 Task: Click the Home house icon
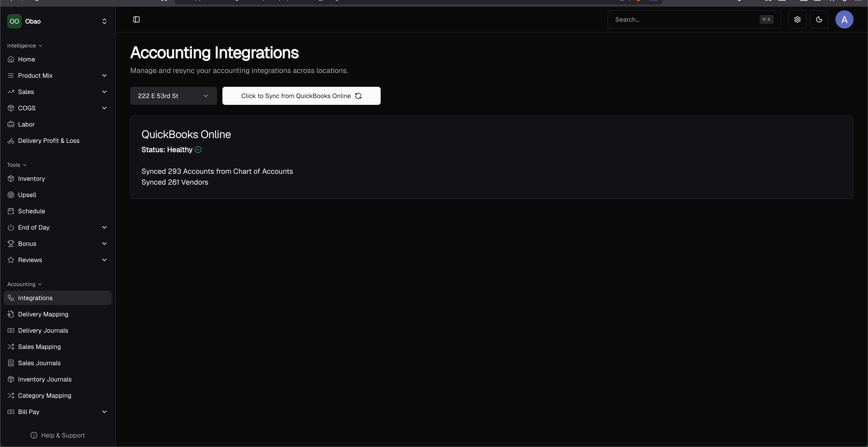point(11,59)
